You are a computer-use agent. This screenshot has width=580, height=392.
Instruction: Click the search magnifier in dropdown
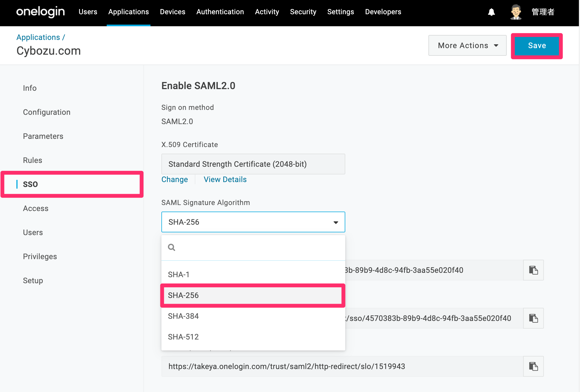coord(172,247)
